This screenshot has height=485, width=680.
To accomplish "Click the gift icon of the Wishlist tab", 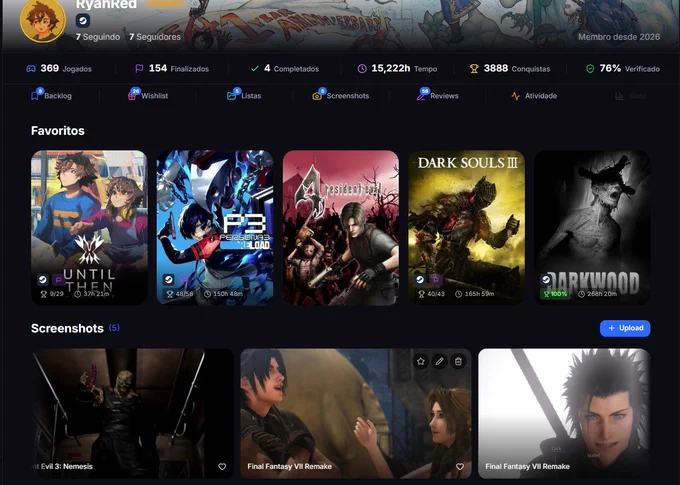I will [131, 96].
